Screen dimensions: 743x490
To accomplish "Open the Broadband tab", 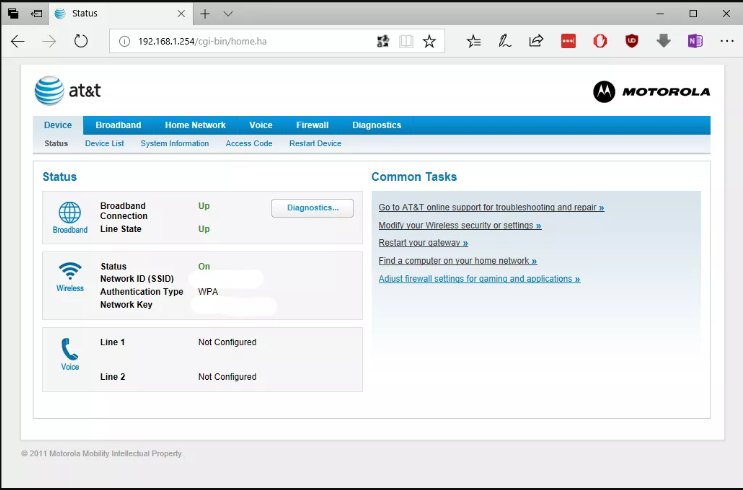I will [x=118, y=125].
